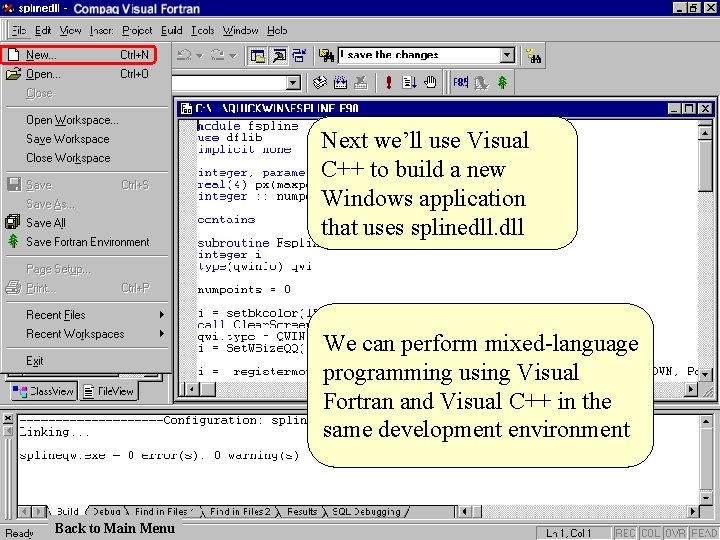
Task: Click the Save All stacked disks icon
Action: coord(13,222)
